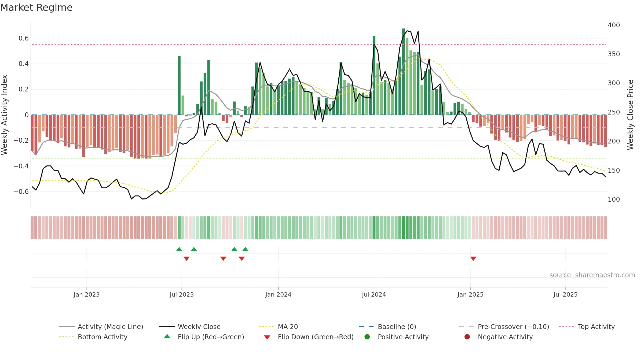
Task: Click the Jan 2025 x-axis label
Action: coord(470,295)
